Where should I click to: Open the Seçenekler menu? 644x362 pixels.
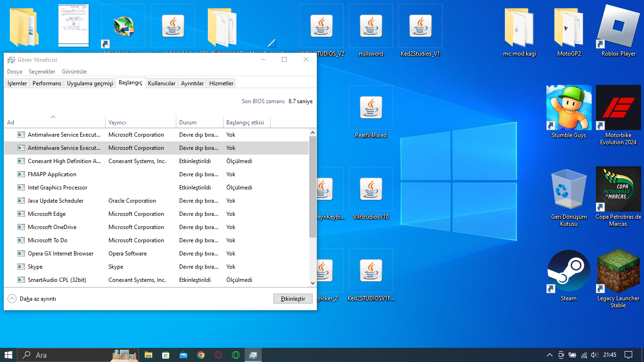(41, 72)
